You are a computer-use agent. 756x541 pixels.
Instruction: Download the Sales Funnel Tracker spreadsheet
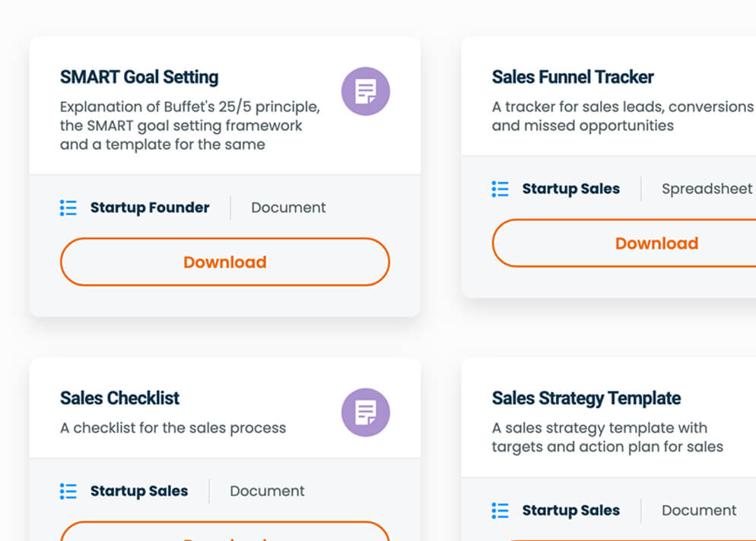point(656,243)
